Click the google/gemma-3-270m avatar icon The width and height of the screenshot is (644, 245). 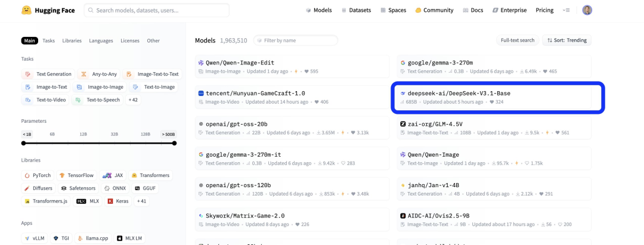[403, 63]
